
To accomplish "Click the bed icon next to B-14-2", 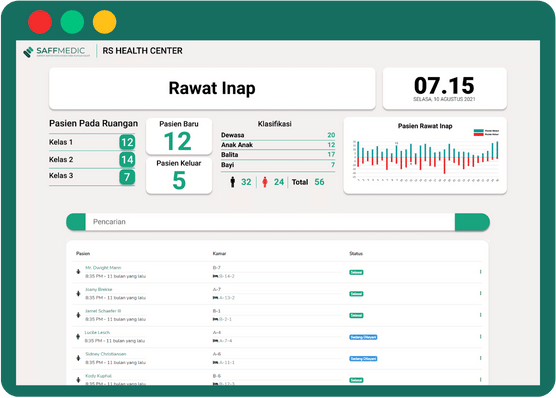I will (215, 276).
